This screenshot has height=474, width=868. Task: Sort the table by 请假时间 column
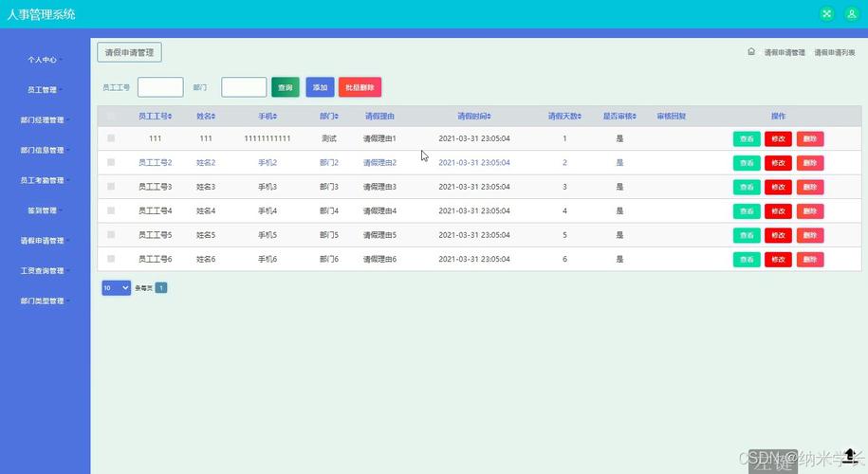pos(474,117)
